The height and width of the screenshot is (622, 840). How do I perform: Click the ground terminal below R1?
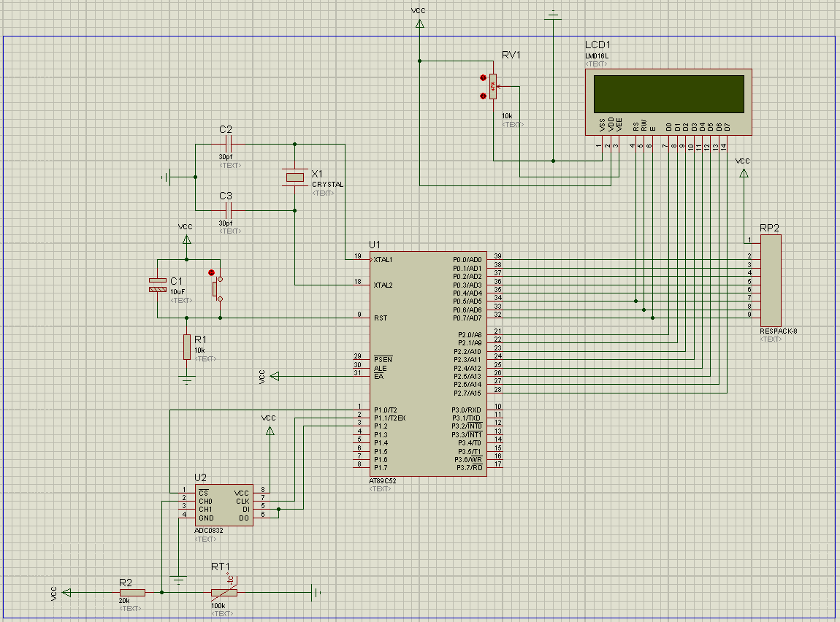(x=187, y=378)
